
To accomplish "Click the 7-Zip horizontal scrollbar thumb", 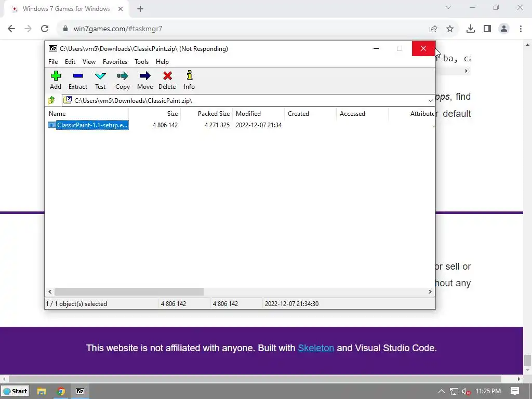I will (x=129, y=292).
